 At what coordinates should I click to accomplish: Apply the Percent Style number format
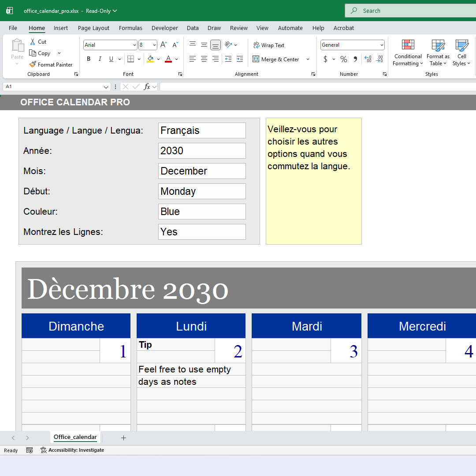pos(343,59)
